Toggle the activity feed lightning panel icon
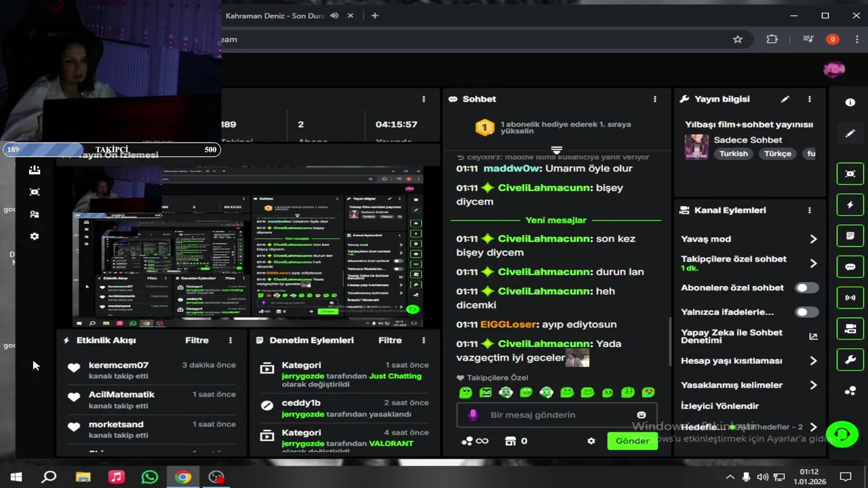The width and height of the screenshot is (868, 488). click(850, 205)
